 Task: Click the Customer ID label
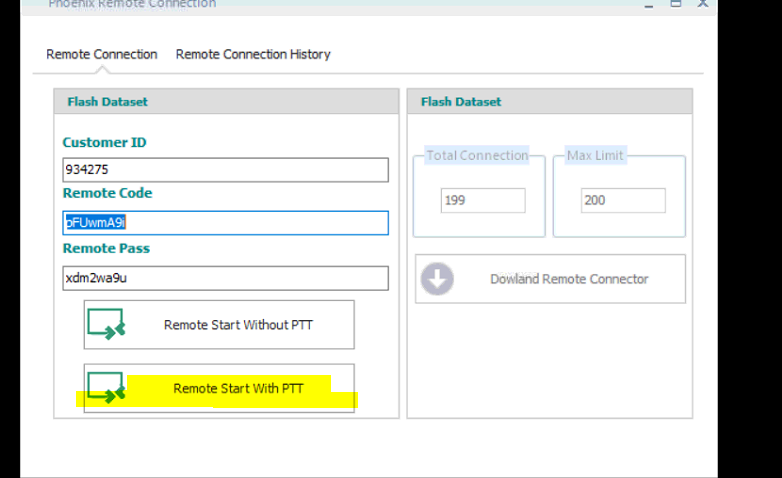click(104, 143)
